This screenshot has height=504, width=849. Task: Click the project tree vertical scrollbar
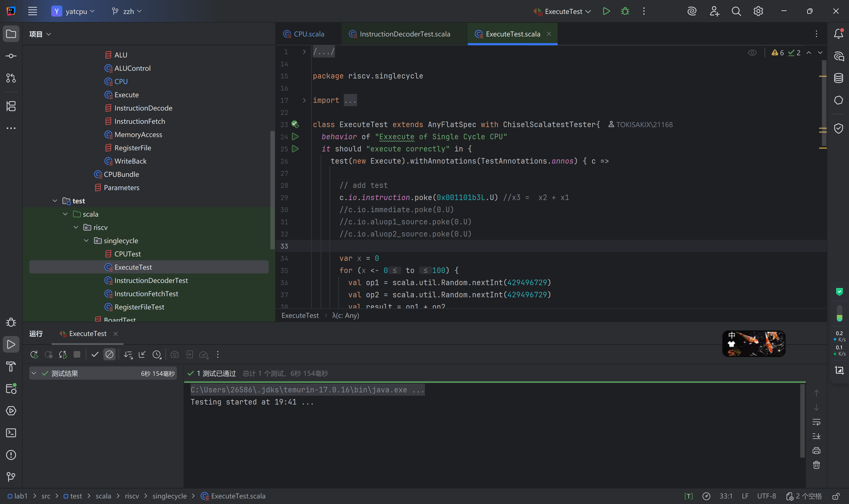click(272, 190)
